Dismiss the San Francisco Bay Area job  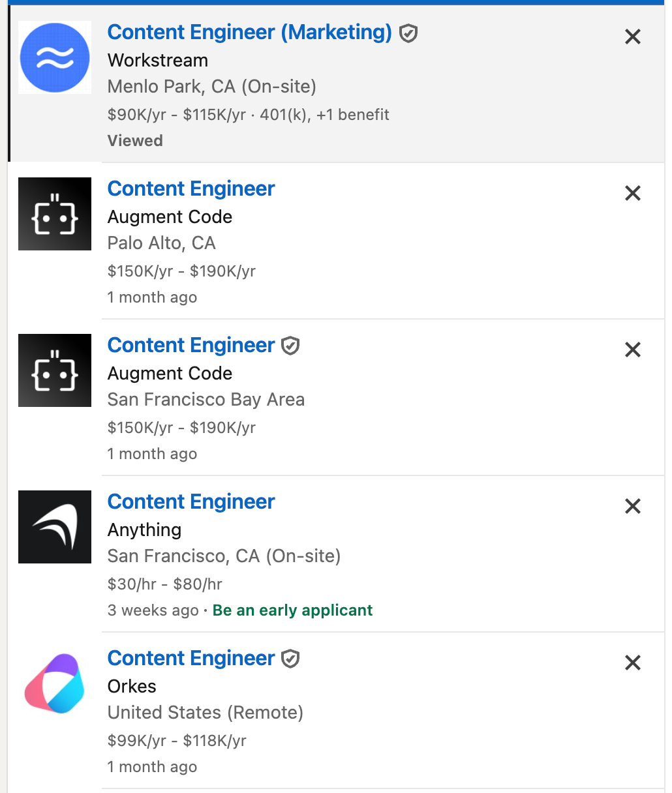point(633,350)
